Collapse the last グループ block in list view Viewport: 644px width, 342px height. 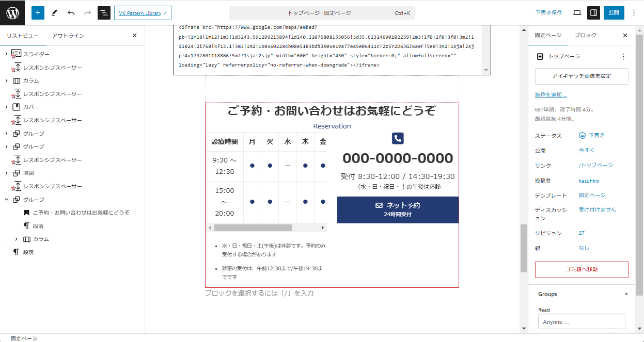coord(6,200)
